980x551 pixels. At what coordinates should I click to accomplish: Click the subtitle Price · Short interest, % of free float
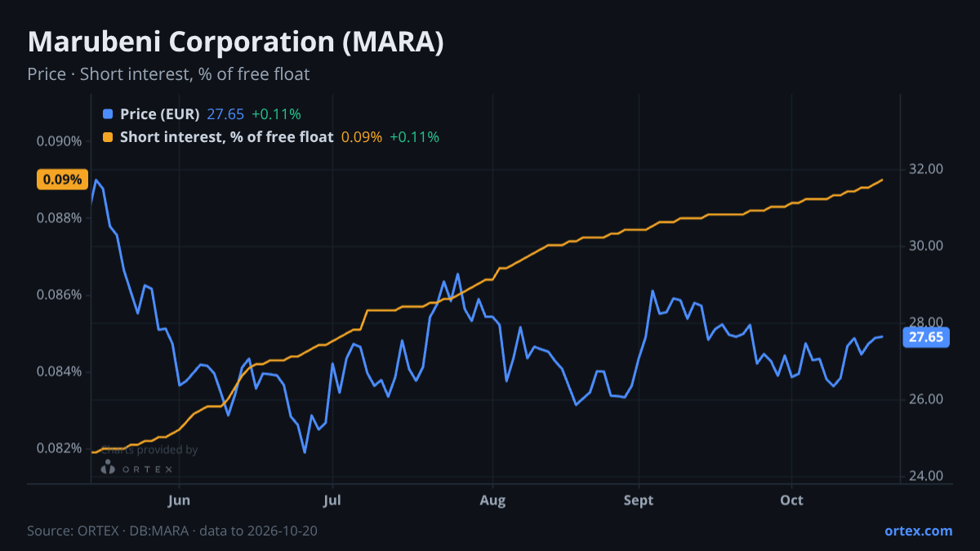point(168,74)
